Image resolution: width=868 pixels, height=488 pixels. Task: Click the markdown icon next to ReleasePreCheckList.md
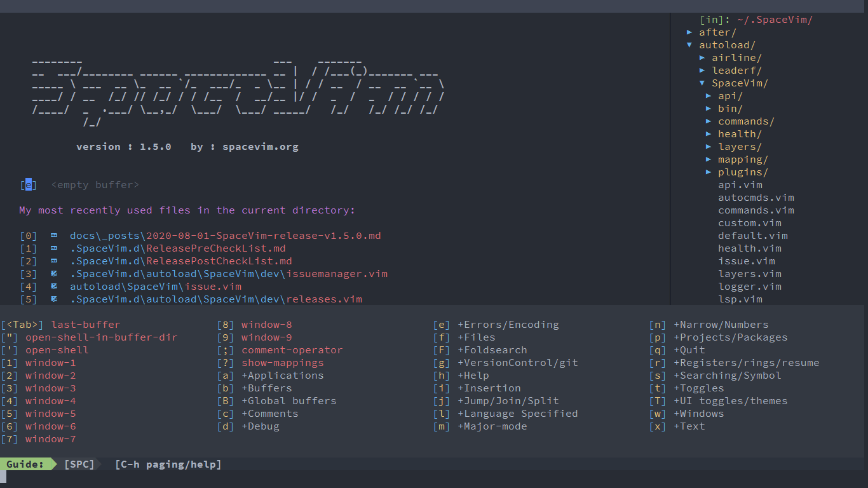click(54, 248)
